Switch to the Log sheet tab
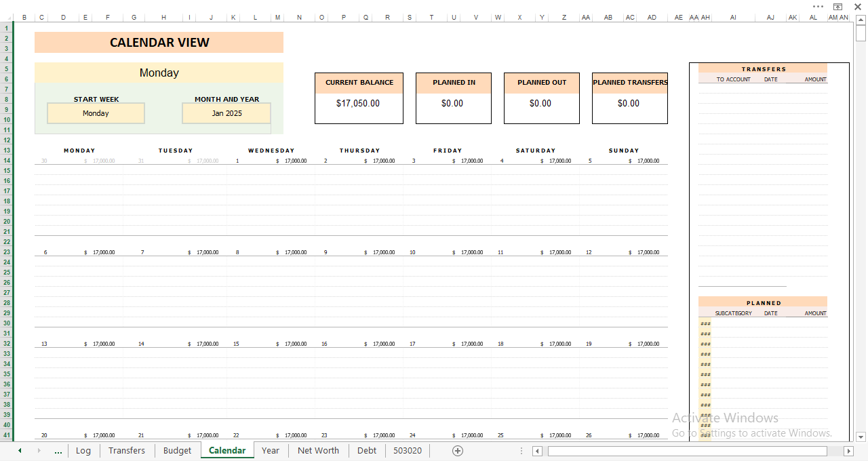 click(83, 450)
